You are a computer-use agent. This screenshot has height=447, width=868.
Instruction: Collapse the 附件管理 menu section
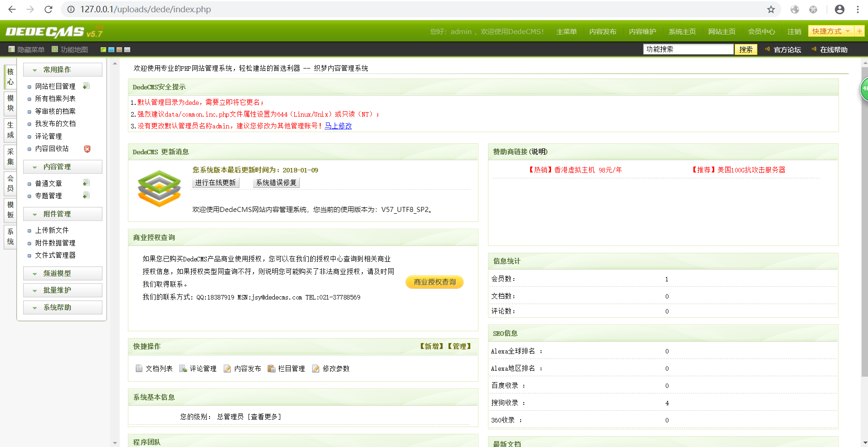click(63, 214)
